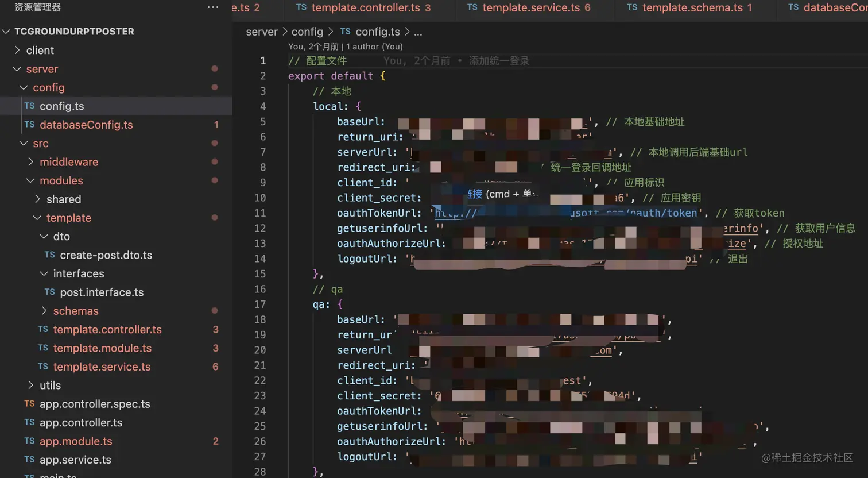
Task: Click the 'logoutUrl:' key on line 14
Action: 367,259
